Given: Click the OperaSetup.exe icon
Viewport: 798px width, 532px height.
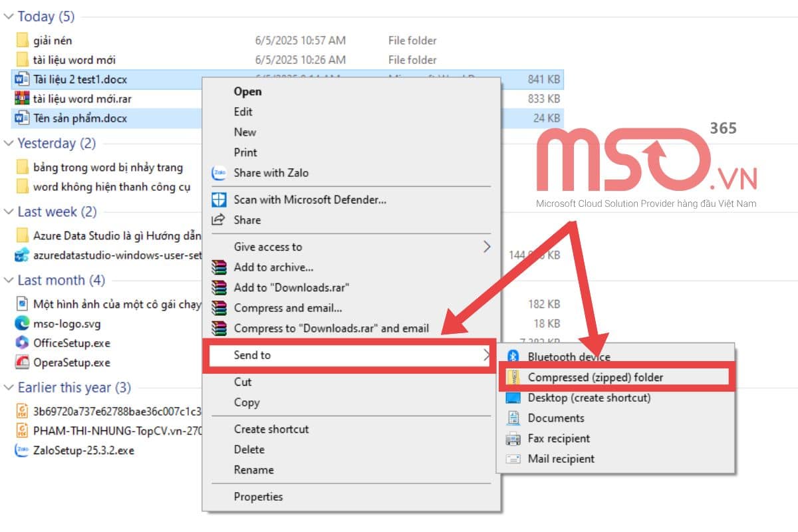Looking at the screenshot, I should 22,362.
